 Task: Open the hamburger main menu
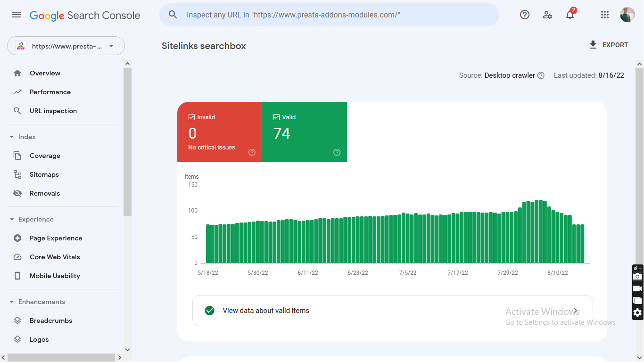17,15
